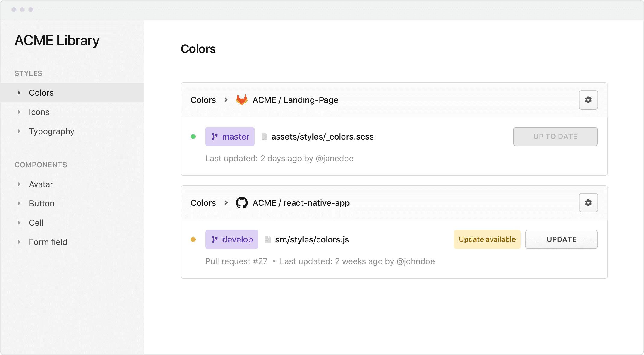Open settings gear for react-native-app repo
Viewport: 644px width, 355px height.
pyautogui.click(x=588, y=203)
